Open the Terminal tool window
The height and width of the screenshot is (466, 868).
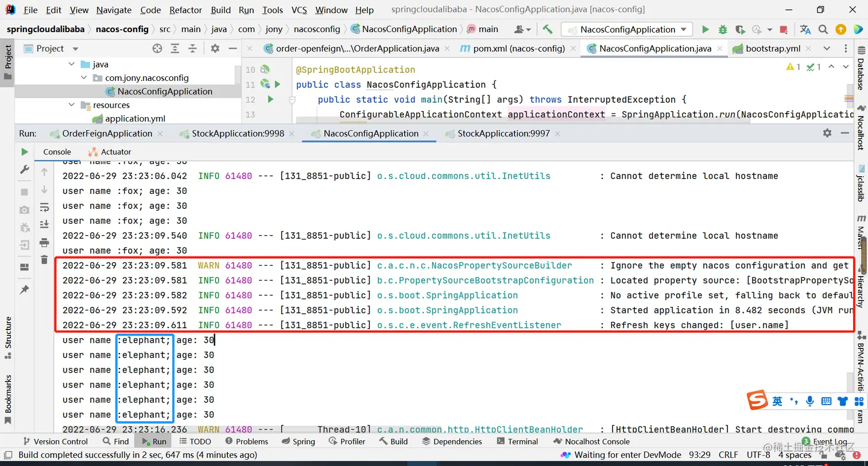pos(517,442)
